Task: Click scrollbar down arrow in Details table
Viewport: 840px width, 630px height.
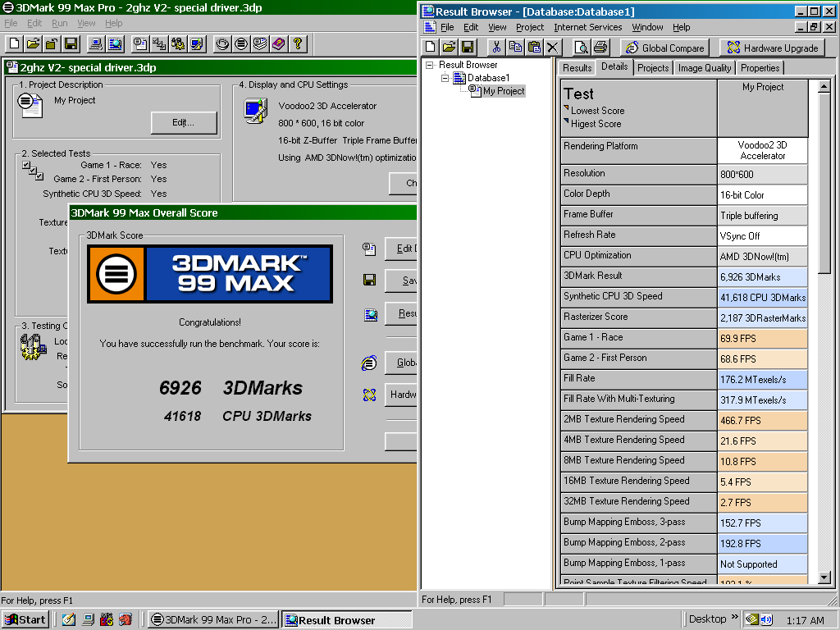Action: (x=824, y=577)
